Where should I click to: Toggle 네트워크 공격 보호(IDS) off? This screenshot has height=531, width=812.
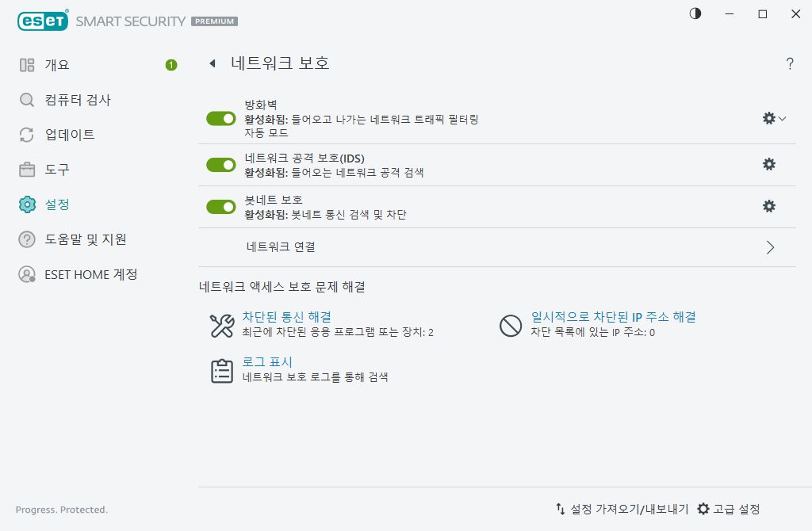click(x=221, y=165)
